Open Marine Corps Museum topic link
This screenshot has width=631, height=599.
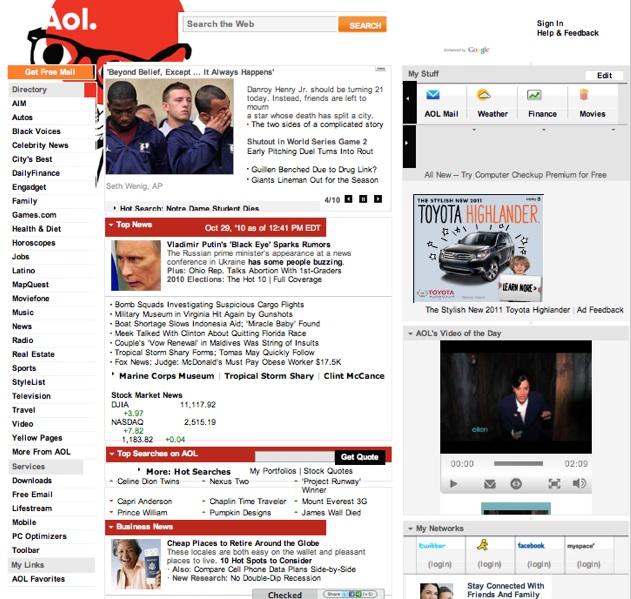[167, 376]
